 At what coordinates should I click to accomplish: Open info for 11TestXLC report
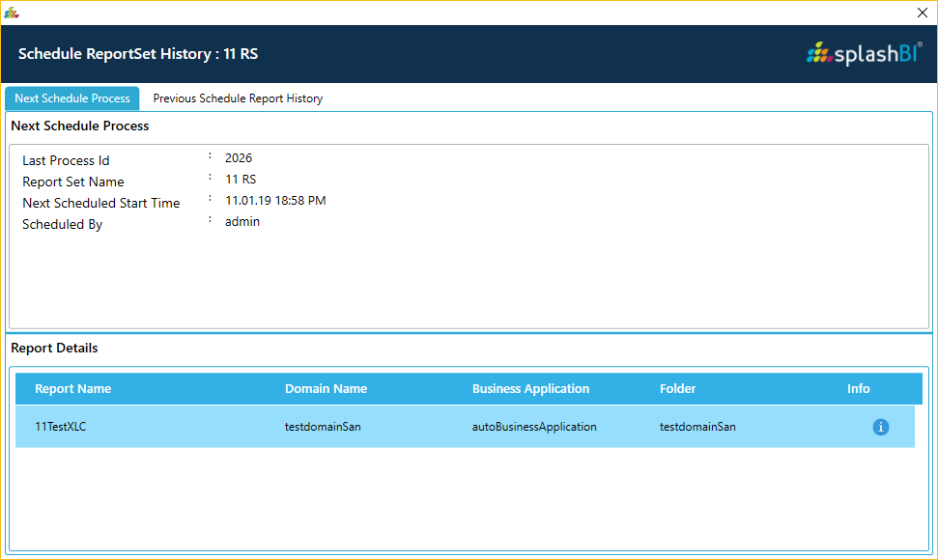point(880,427)
